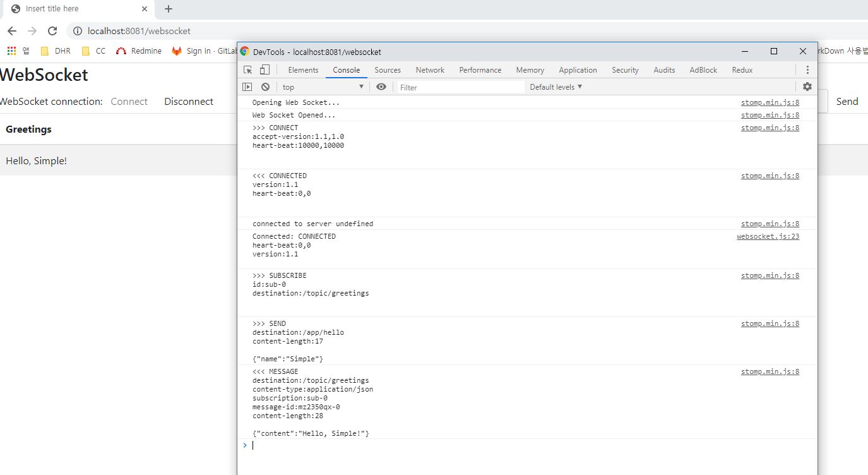Screen dimensions: 868x475
Task: Open live expression eye icon
Action: tap(381, 87)
